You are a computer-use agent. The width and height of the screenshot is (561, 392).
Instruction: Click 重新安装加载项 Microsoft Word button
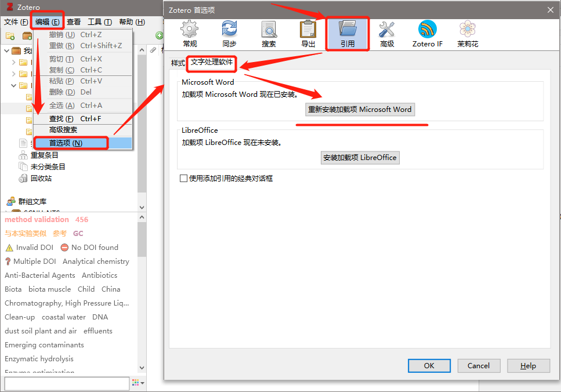point(360,110)
